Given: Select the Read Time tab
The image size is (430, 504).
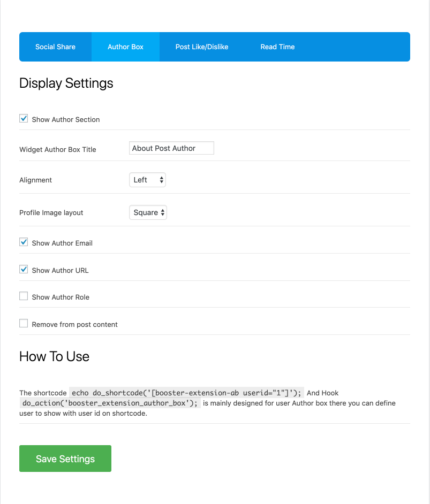Looking at the screenshot, I should coord(277,47).
